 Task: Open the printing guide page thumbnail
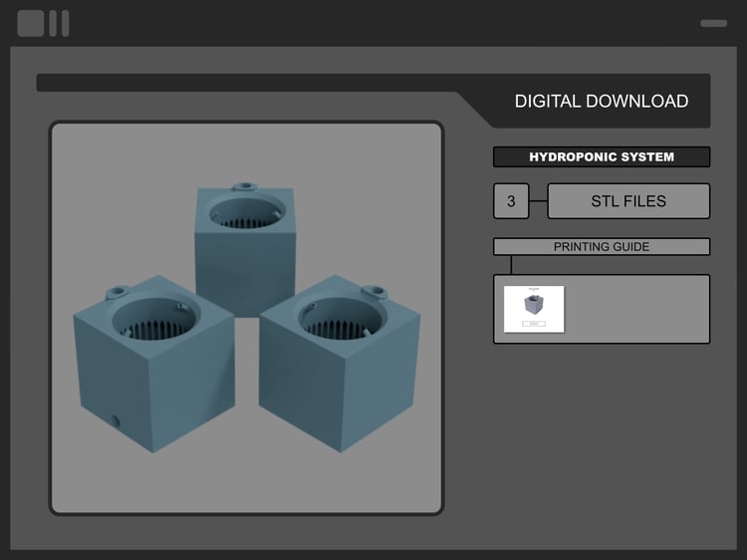pos(534,309)
